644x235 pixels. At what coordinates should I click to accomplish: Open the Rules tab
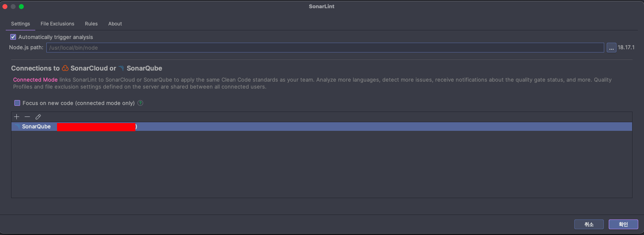click(x=91, y=24)
